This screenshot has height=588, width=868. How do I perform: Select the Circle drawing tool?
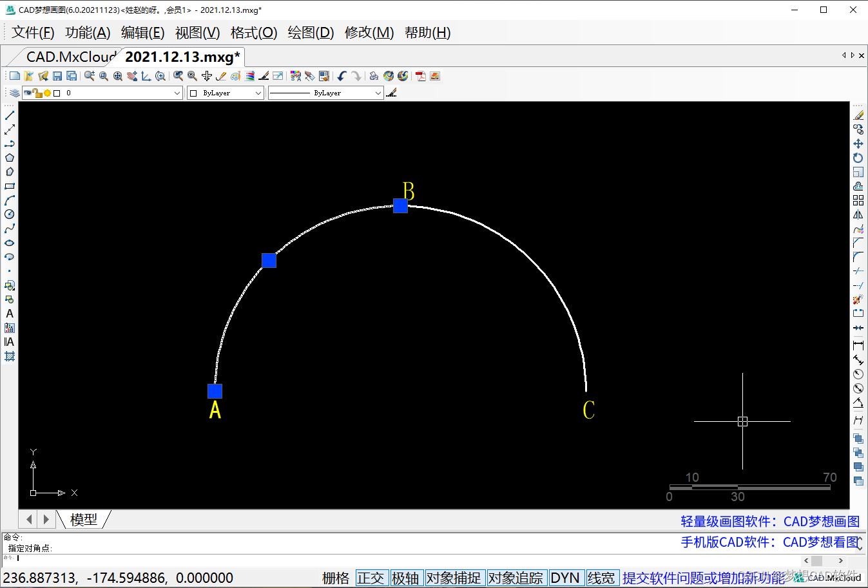(10, 214)
